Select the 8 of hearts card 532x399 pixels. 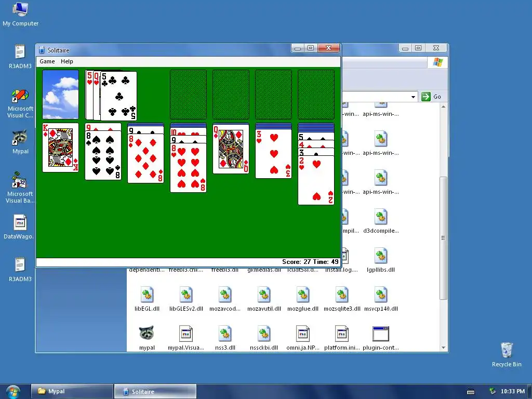[188, 168]
